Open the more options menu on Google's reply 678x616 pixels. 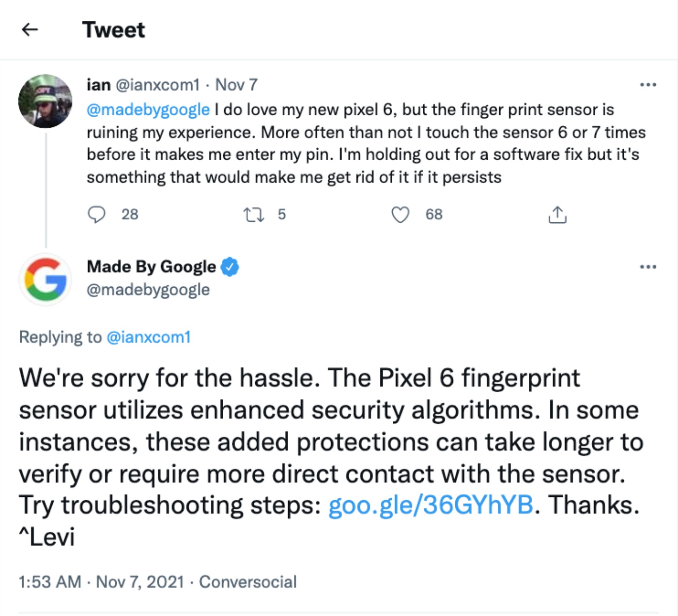tap(648, 266)
